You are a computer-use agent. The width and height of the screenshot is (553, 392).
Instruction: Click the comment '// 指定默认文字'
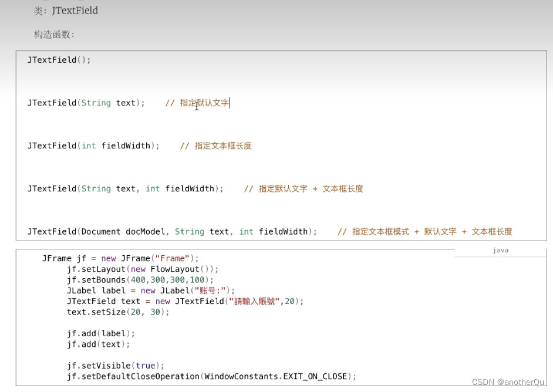197,103
